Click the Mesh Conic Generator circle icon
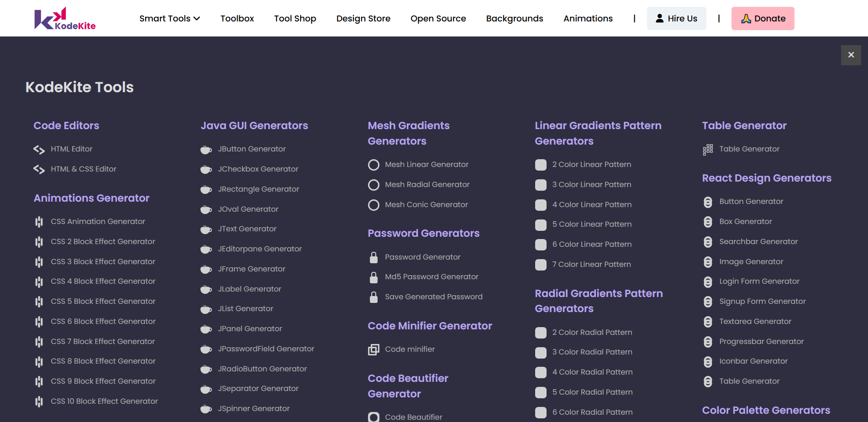Screen dimensions: 868x422 (x=374, y=205)
